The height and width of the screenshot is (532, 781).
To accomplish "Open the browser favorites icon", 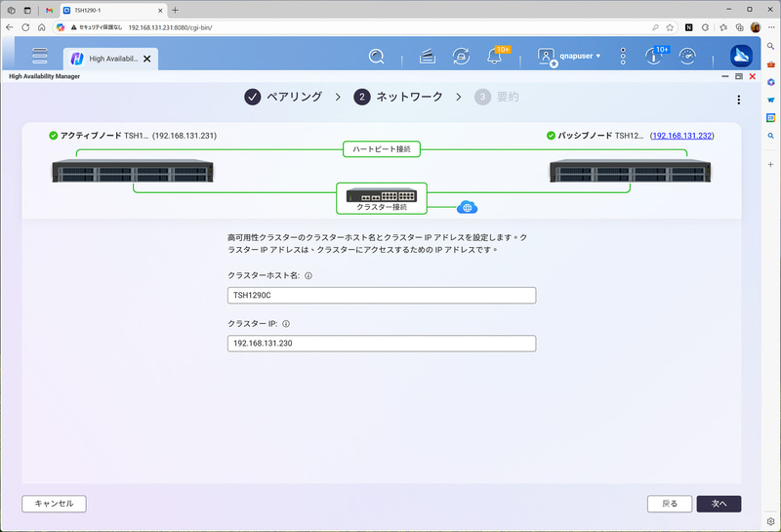I will (x=723, y=27).
